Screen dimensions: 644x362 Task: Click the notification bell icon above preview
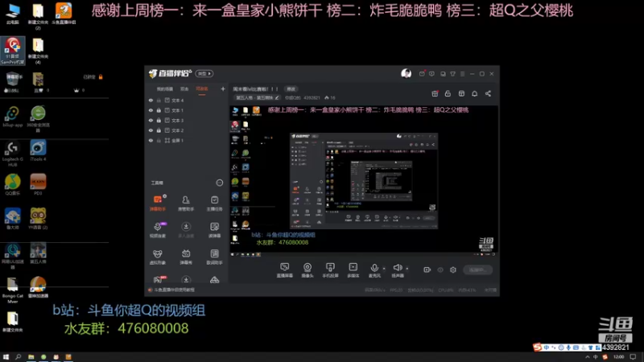(x=474, y=93)
